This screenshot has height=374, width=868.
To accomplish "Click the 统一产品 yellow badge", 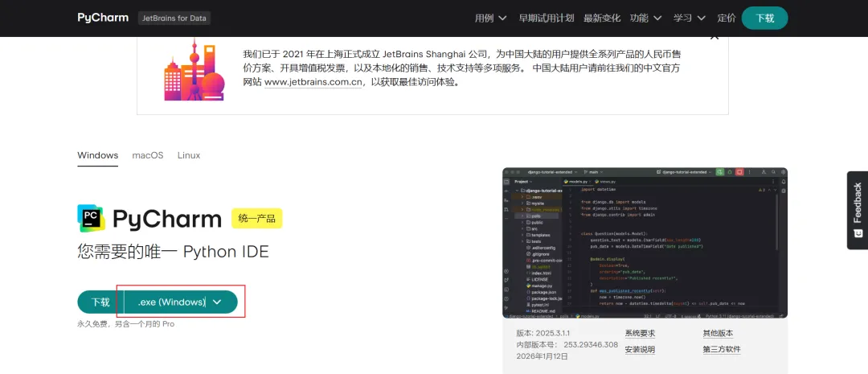I will point(257,218).
